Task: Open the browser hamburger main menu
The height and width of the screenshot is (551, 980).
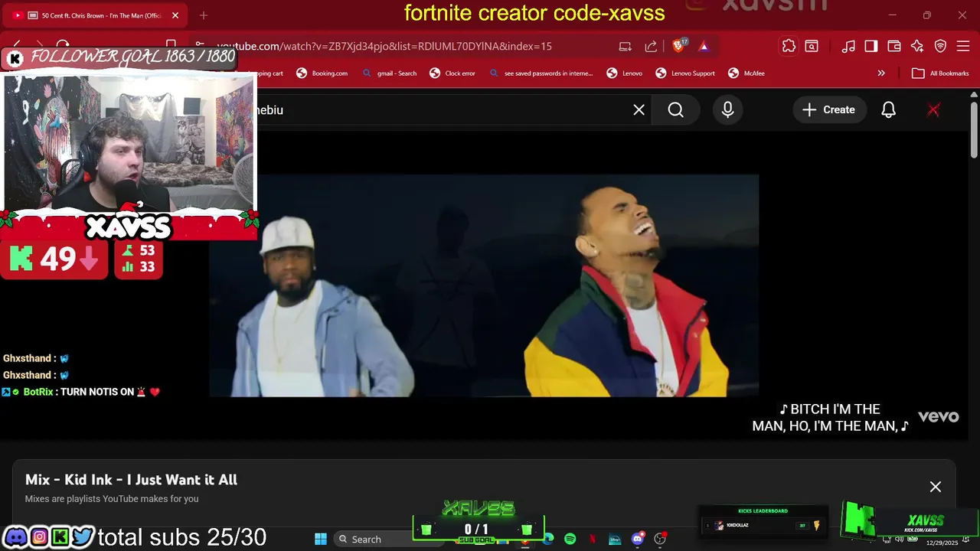Action: click(x=963, y=46)
